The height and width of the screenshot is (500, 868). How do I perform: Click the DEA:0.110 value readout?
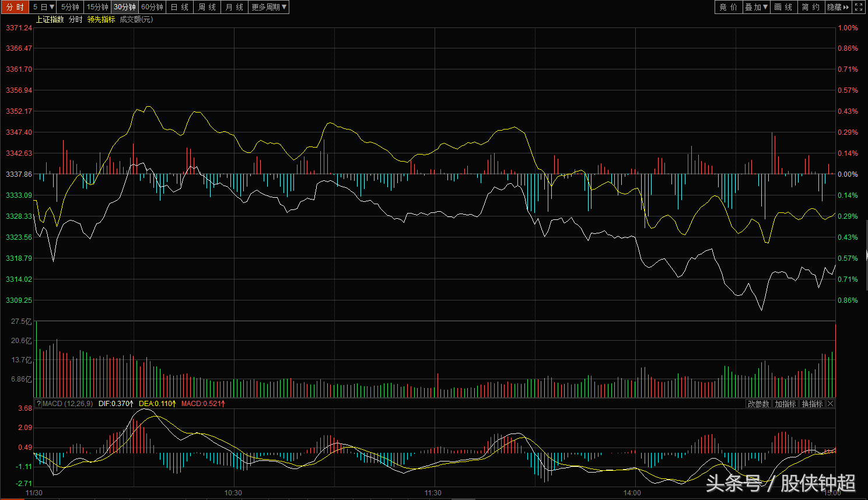(157, 404)
